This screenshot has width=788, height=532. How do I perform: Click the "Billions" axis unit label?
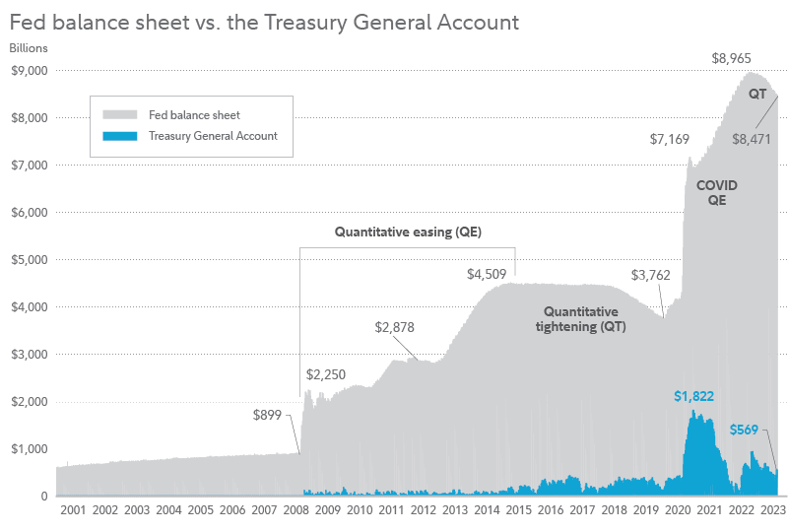29,46
